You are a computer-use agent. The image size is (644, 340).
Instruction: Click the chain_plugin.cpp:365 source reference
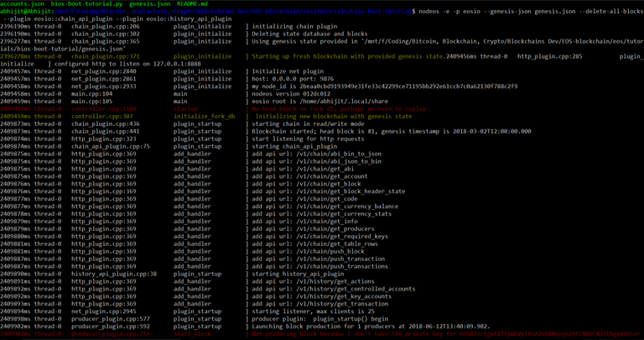[x=106, y=41]
